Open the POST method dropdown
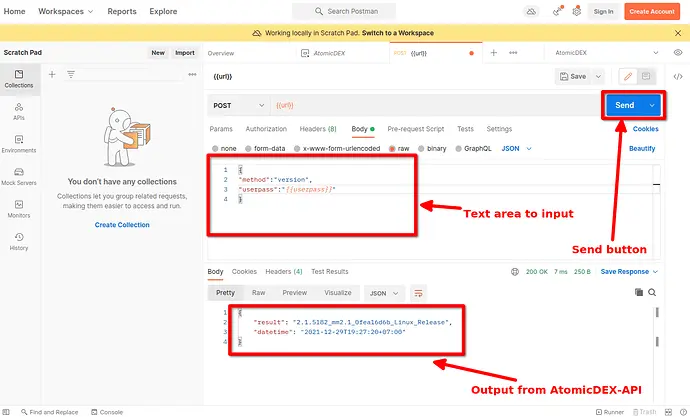Image resolution: width=690 pixels, height=417 pixels. [x=239, y=105]
